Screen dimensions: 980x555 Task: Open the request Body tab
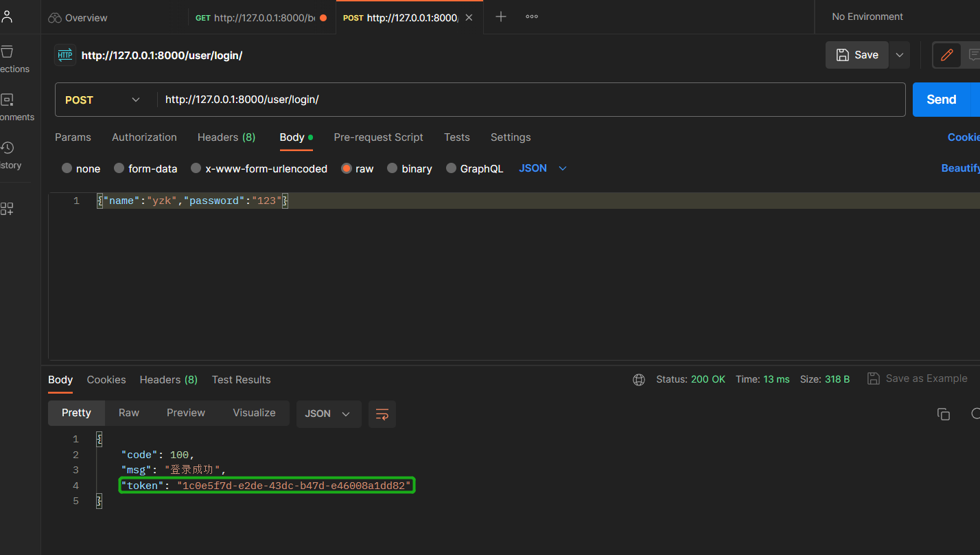tap(296, 137)
